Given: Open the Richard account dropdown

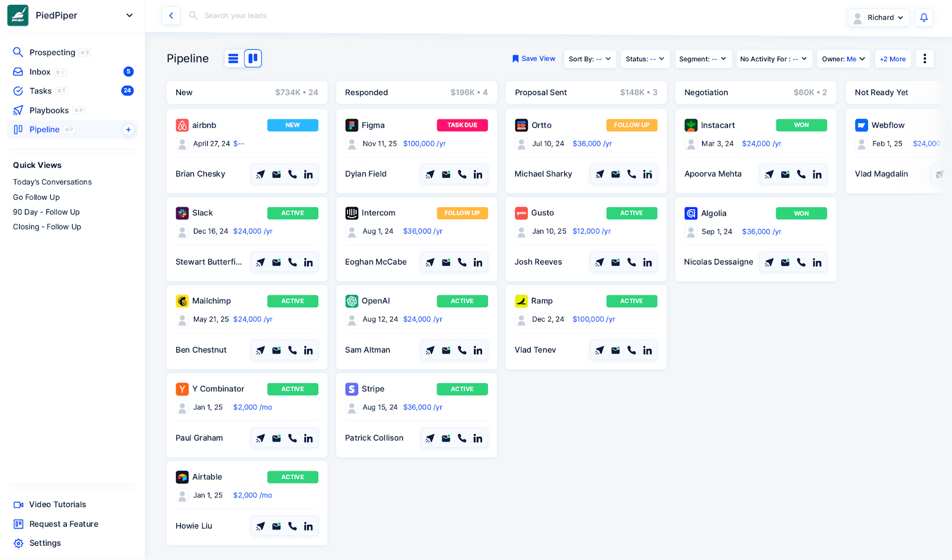Looking at the screenshot, I should pyautogui.click(x=879, y=18).
